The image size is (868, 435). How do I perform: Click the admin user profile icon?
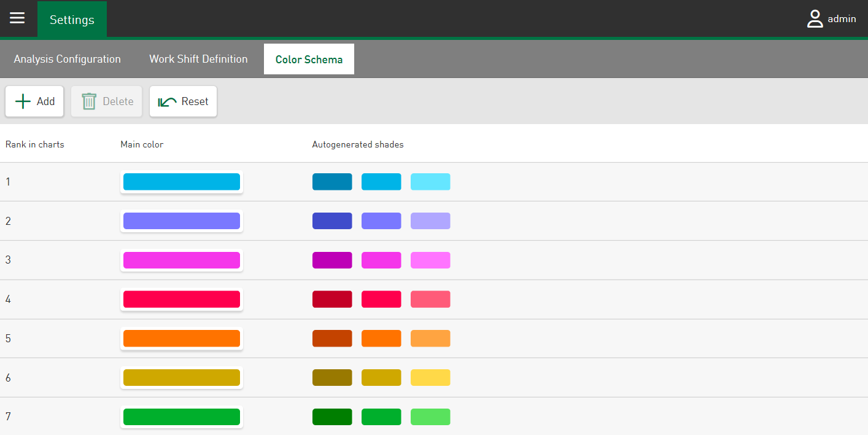tap(815, 19)
